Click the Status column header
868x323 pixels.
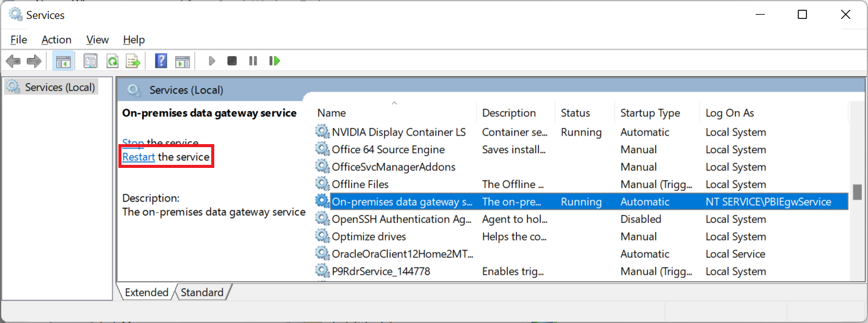(x=576, y=113)
